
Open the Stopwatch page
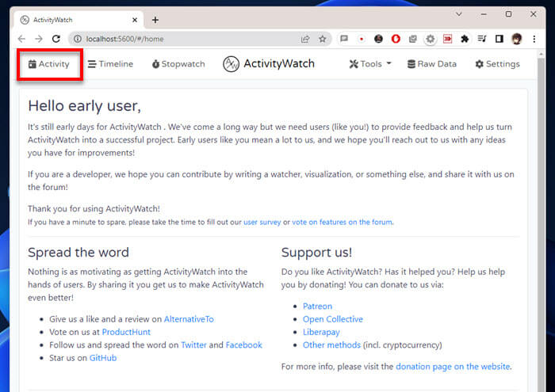click(x=178, y=64)
